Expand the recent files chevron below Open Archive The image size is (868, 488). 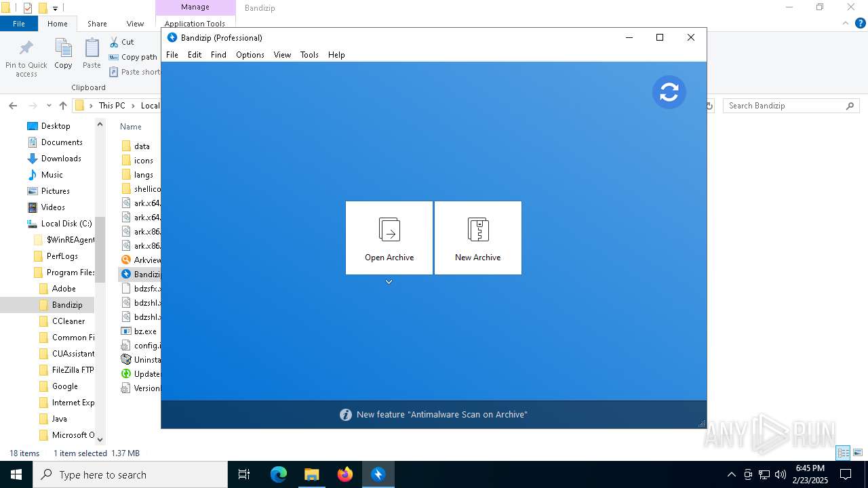[389, 282]
